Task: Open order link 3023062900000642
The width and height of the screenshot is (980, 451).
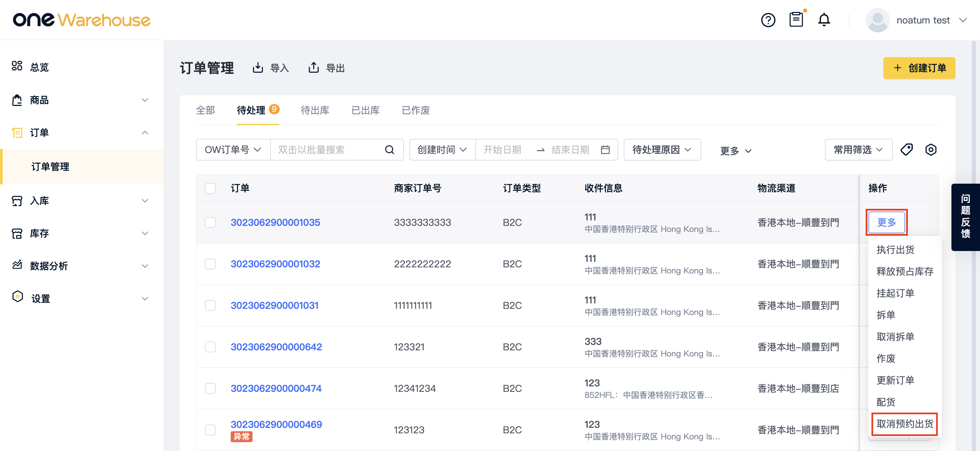Action: pyautogui.click(x=276, y=347)
